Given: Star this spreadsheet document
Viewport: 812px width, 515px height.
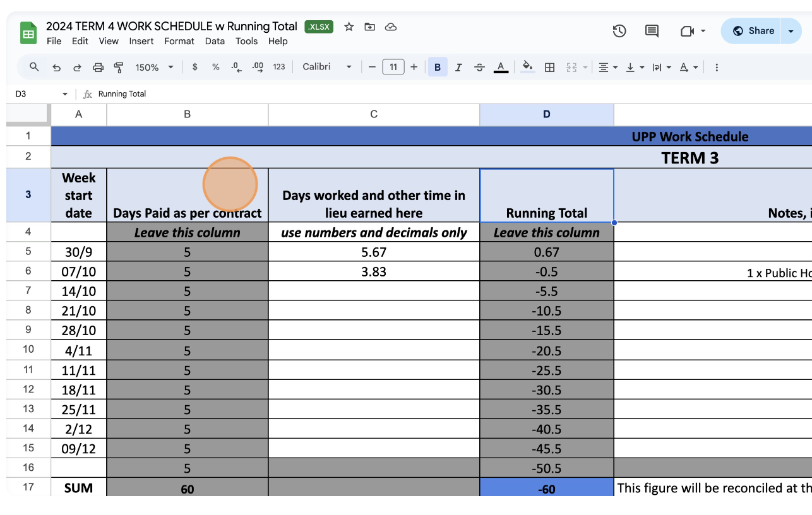Looking at the screenshot, I should [x=349, y=27].
